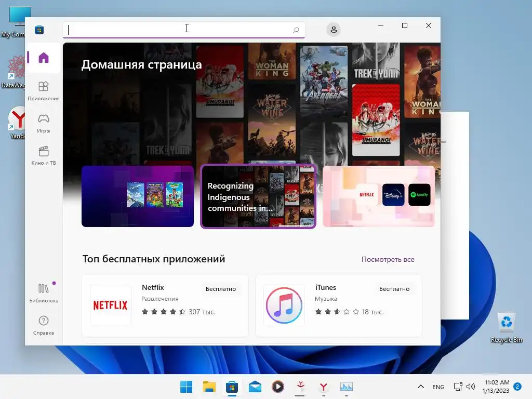
Task: Open the Кино и ТВ section
Action: click(44, 155)
